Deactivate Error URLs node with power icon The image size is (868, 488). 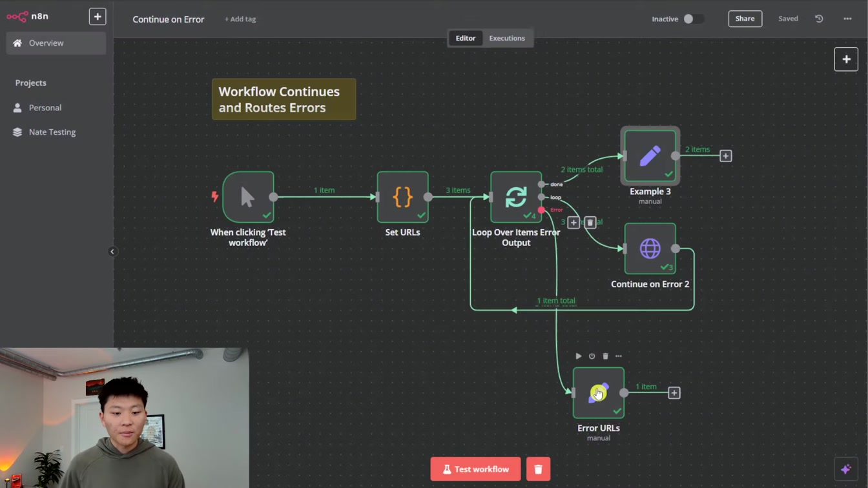point(592,356)
